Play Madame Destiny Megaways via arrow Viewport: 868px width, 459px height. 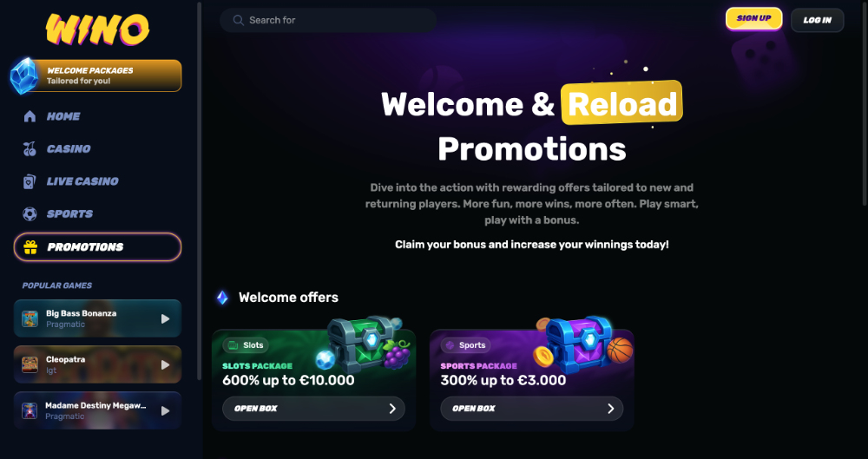point(165,410)
